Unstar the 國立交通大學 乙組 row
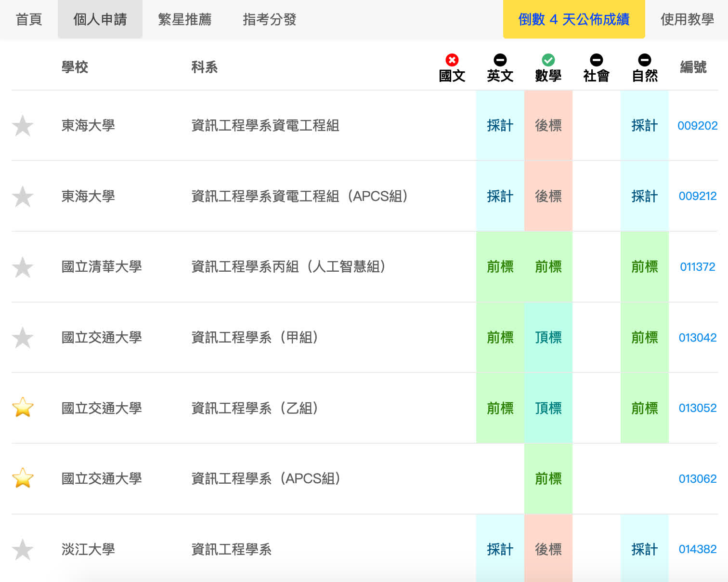This screenshot has width=728, height=582. pyautogui.click(x=23, y=408)
